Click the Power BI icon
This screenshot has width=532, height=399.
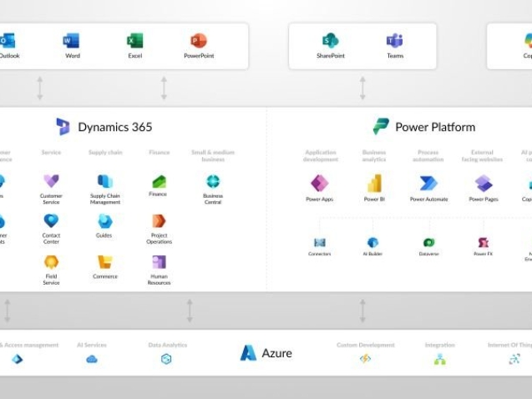374,183
